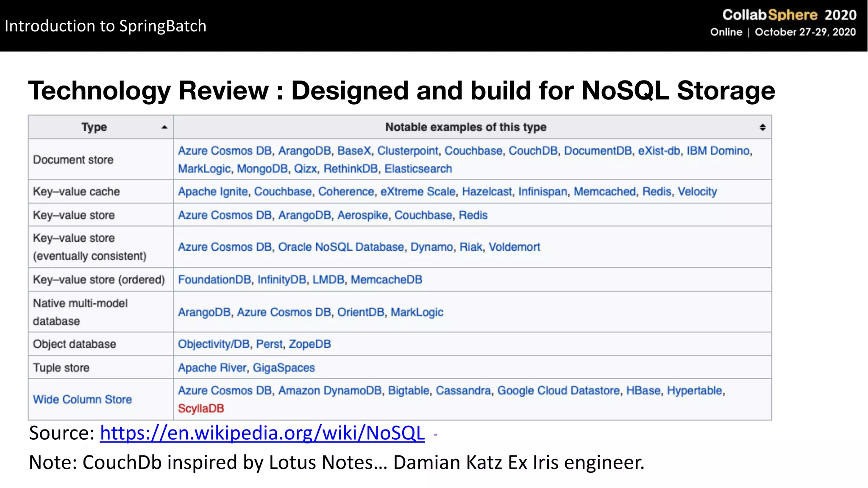This screenshot has width=868, height=488.
Task: Open MarkLogic in Document store row
Action: 204,169
